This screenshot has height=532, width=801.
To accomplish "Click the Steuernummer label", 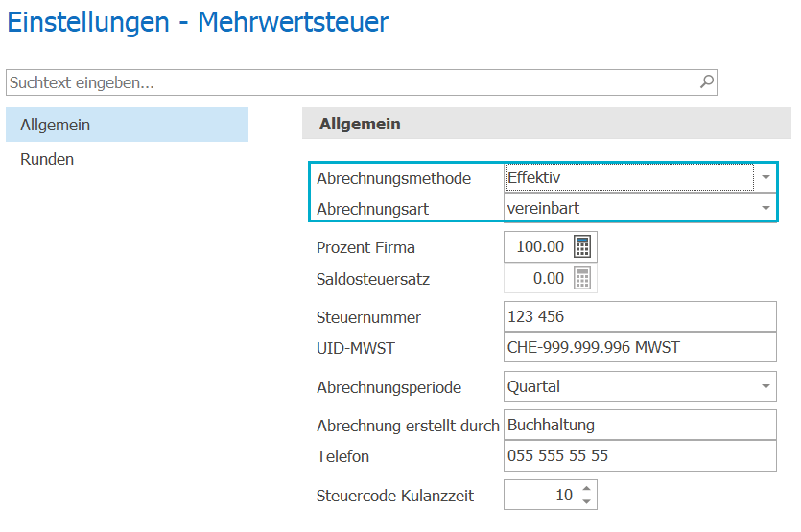I will tap(368, 317).
